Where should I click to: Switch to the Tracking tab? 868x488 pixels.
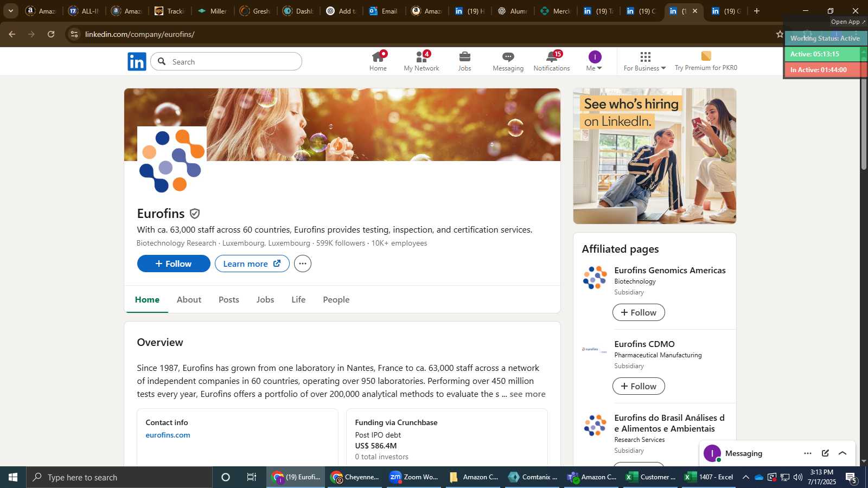[170, 11]
